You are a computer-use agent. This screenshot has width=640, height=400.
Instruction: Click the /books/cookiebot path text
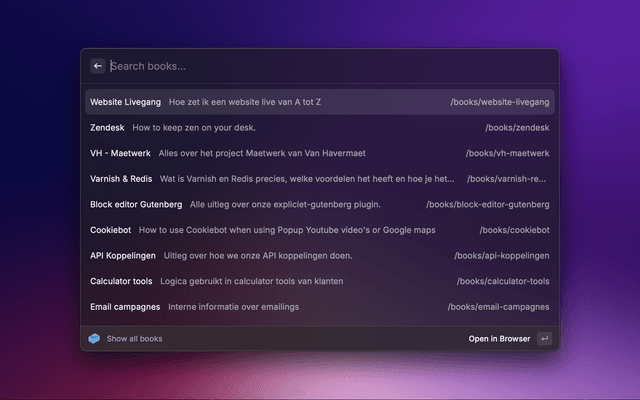514,230
